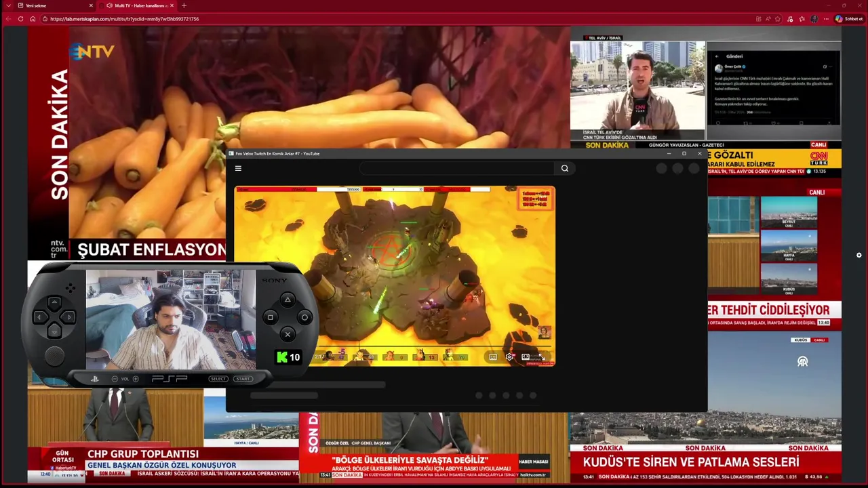Add this page to favorites star
Viewport: 868px width, 488px height.
point(778,19)
